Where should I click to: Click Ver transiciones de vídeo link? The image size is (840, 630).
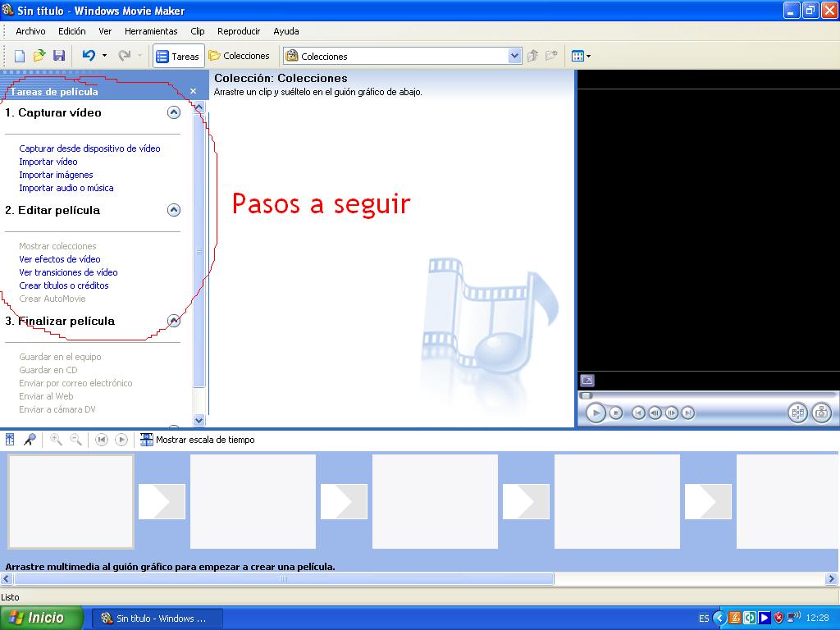68,272
